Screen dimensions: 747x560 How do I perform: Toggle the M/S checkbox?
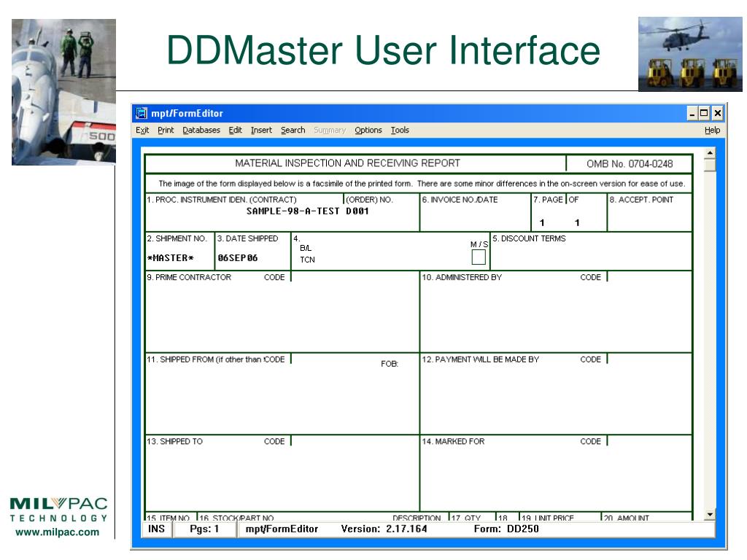click(479, 257)
